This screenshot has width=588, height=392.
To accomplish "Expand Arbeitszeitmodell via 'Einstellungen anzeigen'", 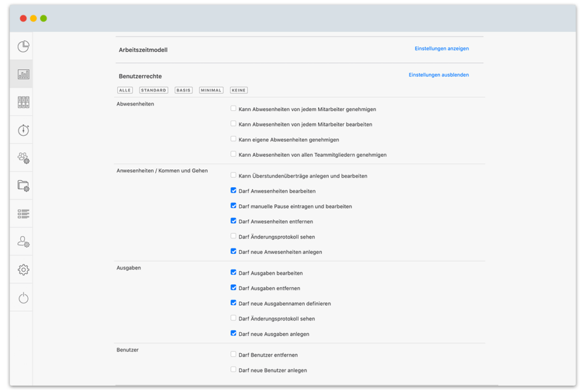I will pos(441,49).
